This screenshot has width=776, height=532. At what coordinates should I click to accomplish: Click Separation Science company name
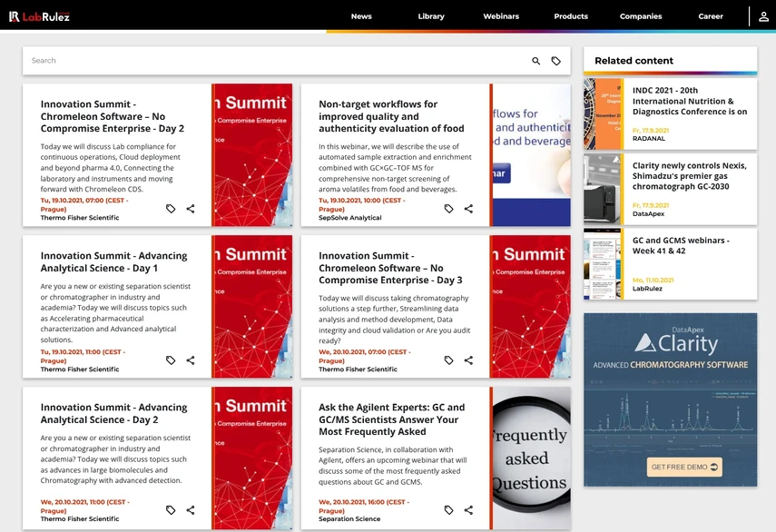(x=349, y=519)
